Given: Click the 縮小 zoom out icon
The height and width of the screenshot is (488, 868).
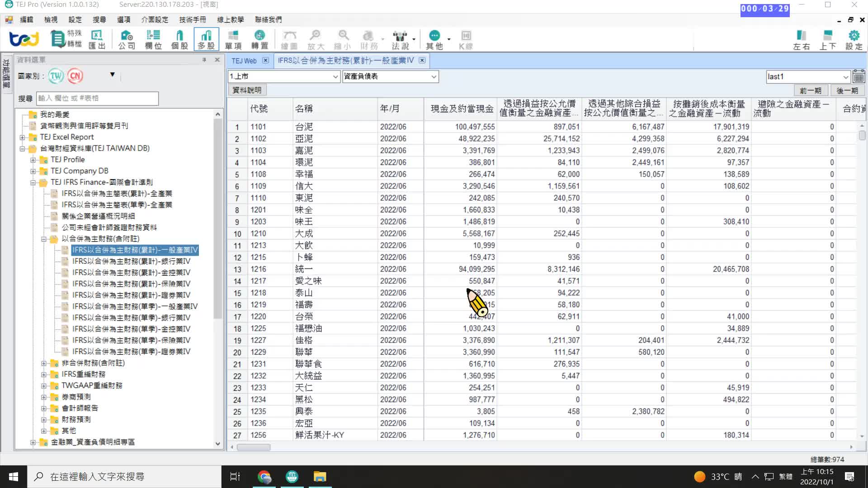Looking at the screenshot, I should point(343,39).
